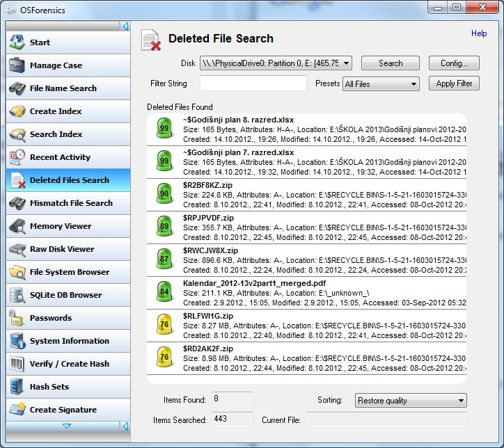Open the Presets All Files dropdown
The height and width of the screenshot is (448, 504).
pyautogui.click(x=414, y=84)
